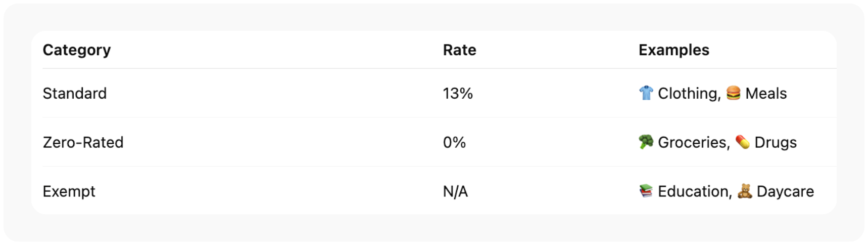Click the pill emoji beside Drugs
Screen dimensions: 868x245
742,142
